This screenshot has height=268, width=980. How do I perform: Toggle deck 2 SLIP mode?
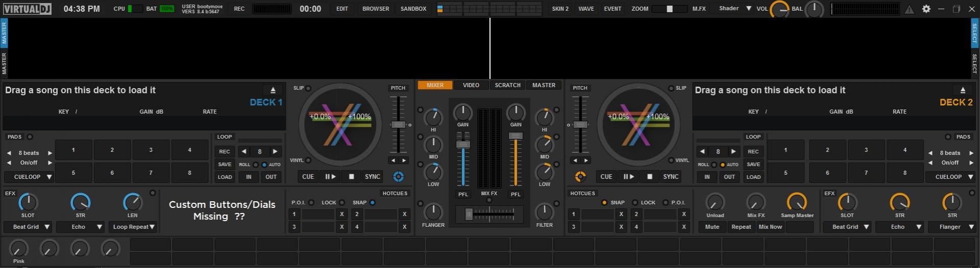[671, 88]
